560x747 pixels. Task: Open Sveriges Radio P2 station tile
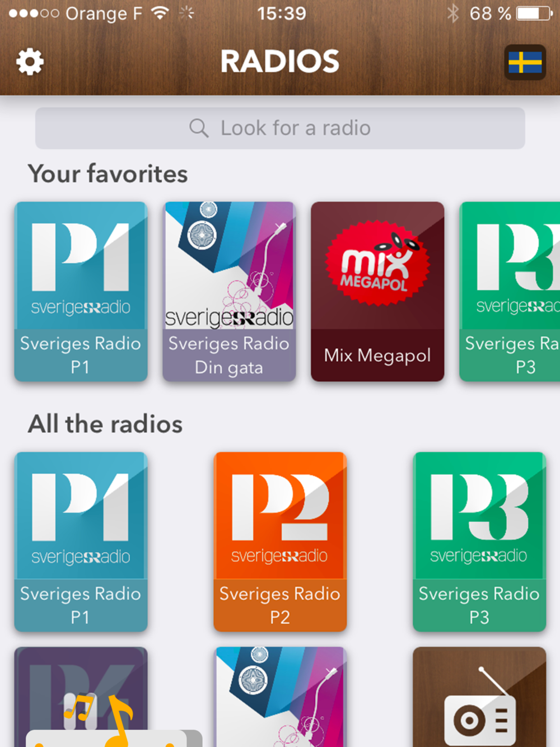point(280,541)
